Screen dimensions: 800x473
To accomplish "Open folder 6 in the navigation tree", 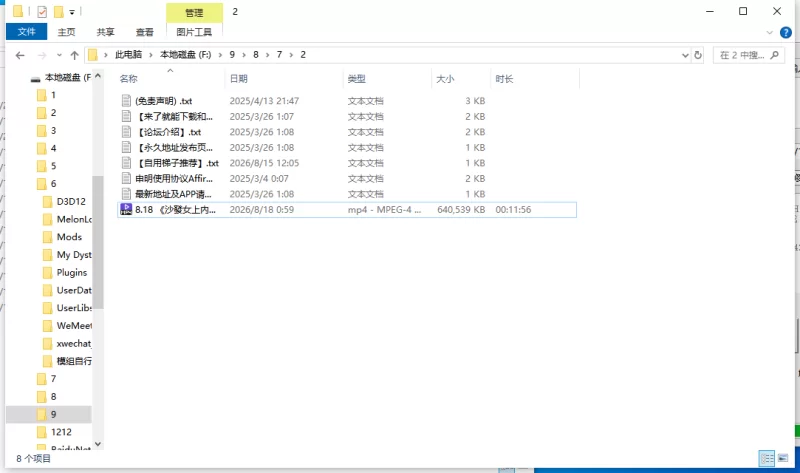I will click(x=53, y=184).
